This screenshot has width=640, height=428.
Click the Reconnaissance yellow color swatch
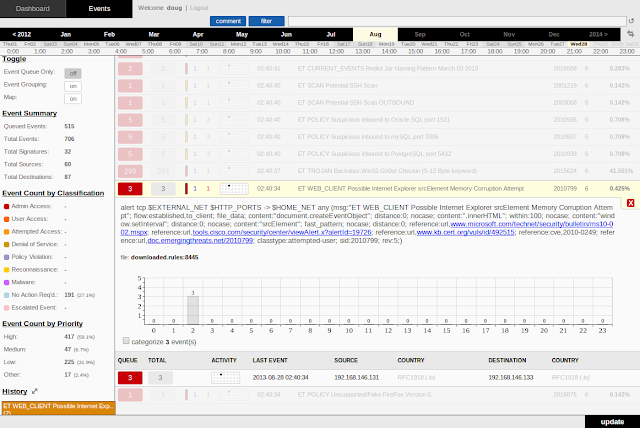click(x=7, y=270)
